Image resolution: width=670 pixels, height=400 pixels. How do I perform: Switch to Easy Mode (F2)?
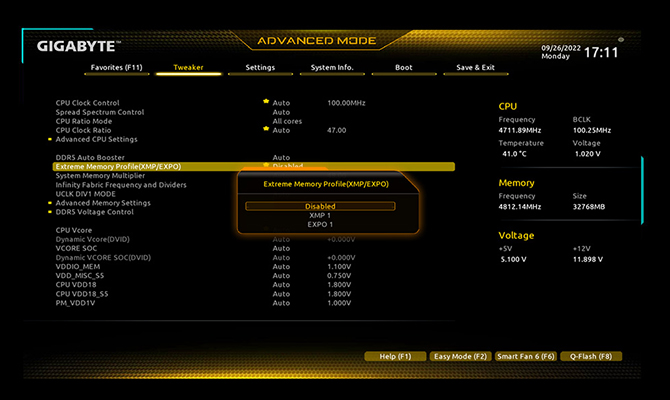click(460, 356)
